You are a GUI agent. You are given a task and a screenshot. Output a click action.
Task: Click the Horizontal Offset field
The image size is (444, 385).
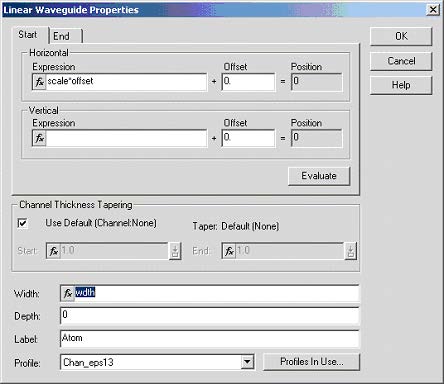tap(248, 82)
